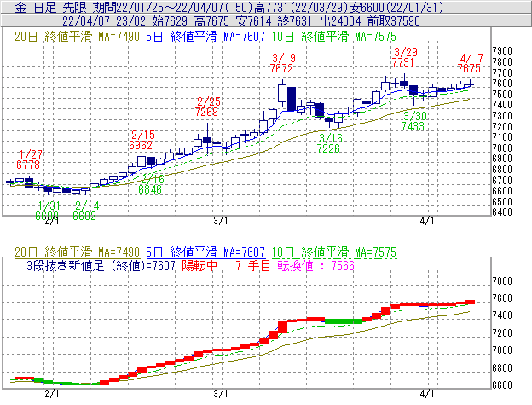Click 6800 on the lower chart price axis

[502, 368]
